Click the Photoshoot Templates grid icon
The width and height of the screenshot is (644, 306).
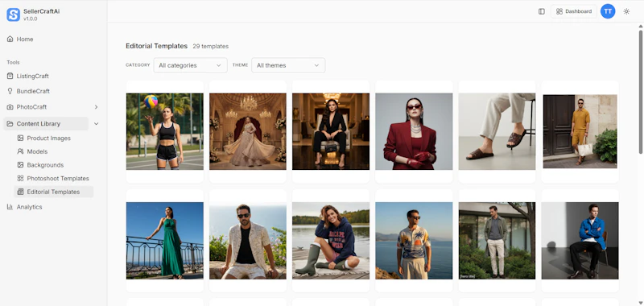tap(20, 178)
